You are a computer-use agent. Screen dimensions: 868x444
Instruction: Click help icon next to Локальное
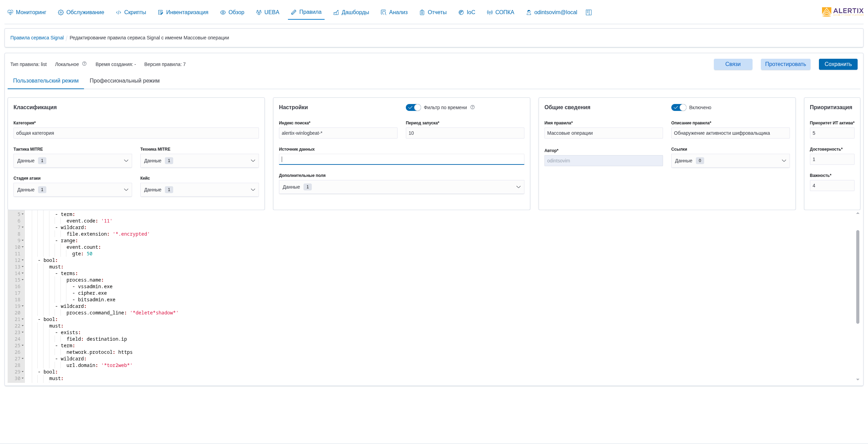pos(84,64)
